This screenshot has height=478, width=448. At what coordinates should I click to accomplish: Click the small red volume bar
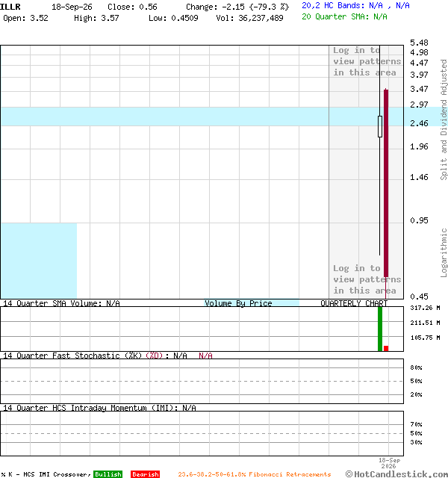pos(386,349)
